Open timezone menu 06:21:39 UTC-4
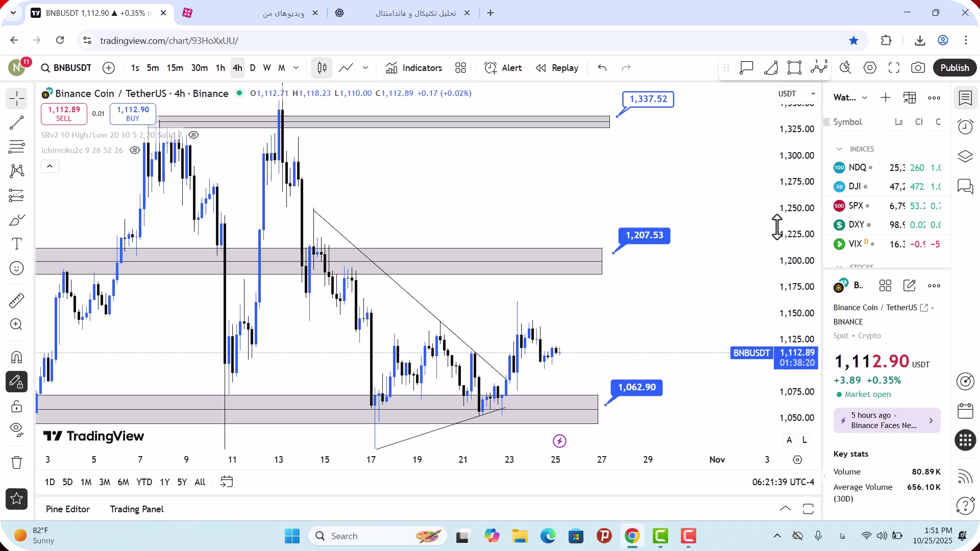Image resolution: width=980 pixels, height=551 pixels. pos(783,482)
